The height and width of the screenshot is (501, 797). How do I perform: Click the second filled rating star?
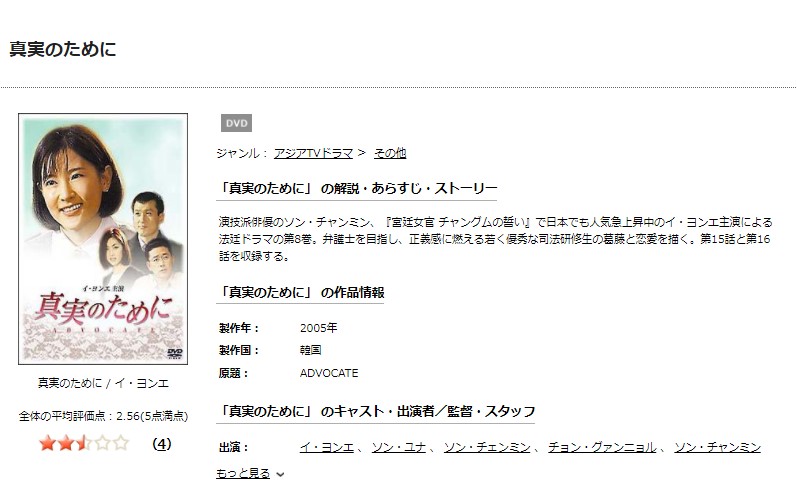pos(66,443)
